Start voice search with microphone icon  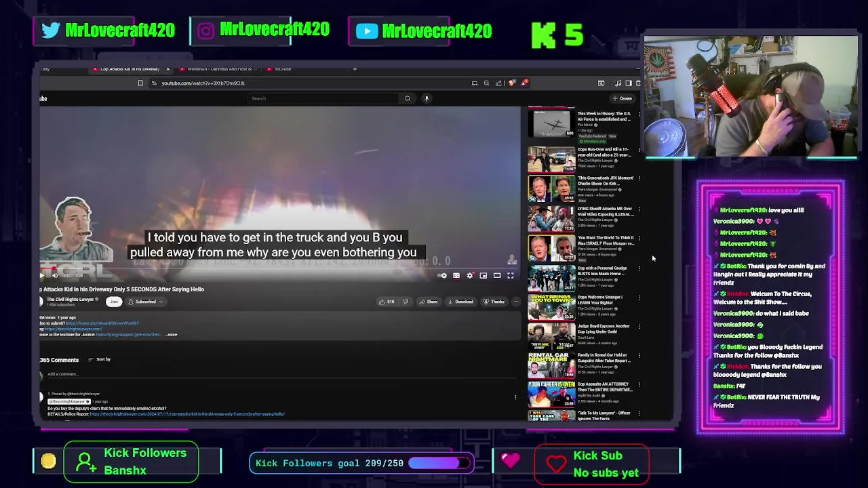427,98
